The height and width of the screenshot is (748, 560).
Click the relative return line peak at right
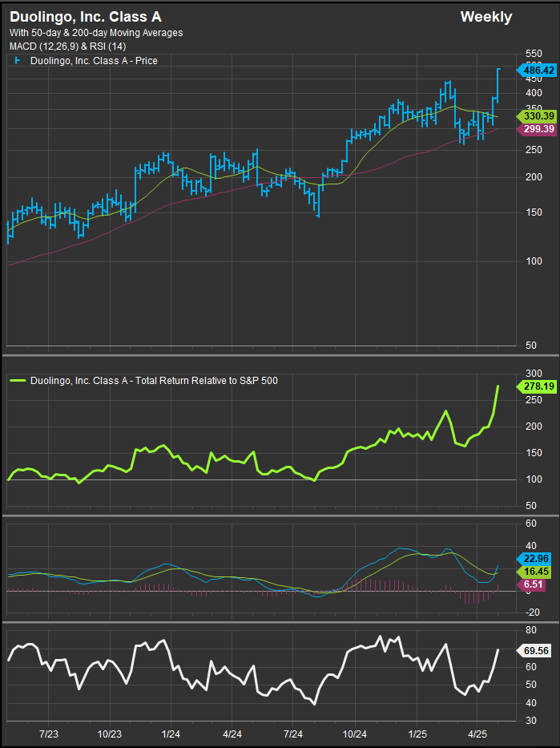(498, 386)
